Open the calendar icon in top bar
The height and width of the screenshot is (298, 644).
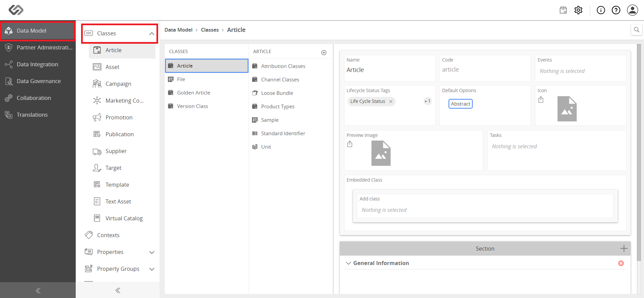563,10
